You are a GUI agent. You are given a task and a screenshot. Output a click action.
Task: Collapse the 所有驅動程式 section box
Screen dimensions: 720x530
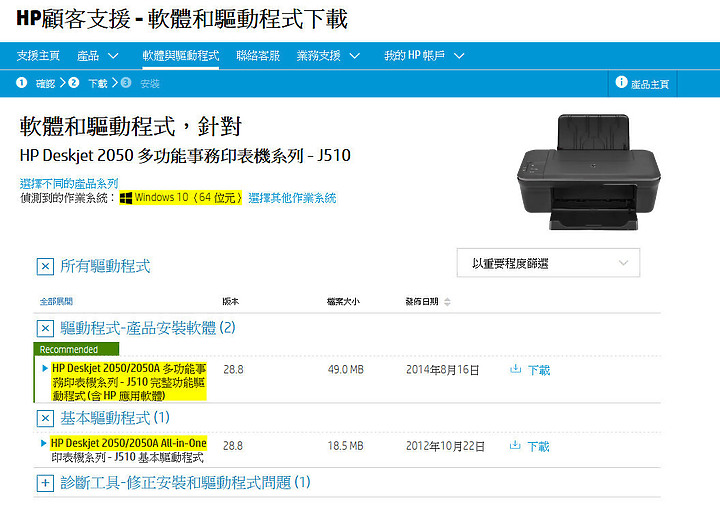45,266
